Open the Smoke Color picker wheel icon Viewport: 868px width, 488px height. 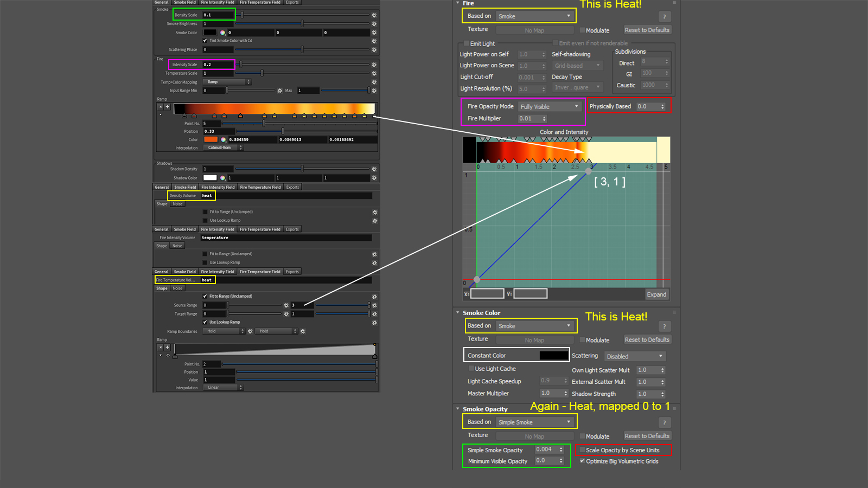coord(222,33)
